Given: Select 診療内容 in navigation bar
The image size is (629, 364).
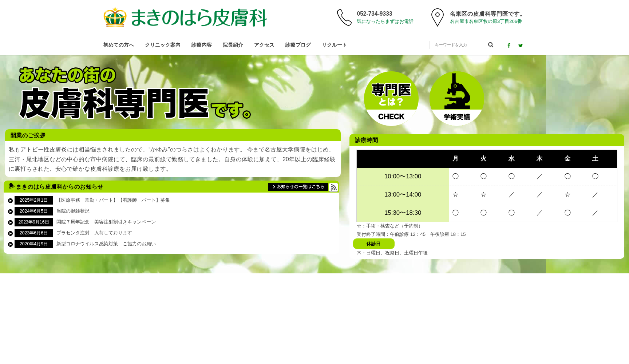Looking at the screenshot, I should tap(201, 45).
